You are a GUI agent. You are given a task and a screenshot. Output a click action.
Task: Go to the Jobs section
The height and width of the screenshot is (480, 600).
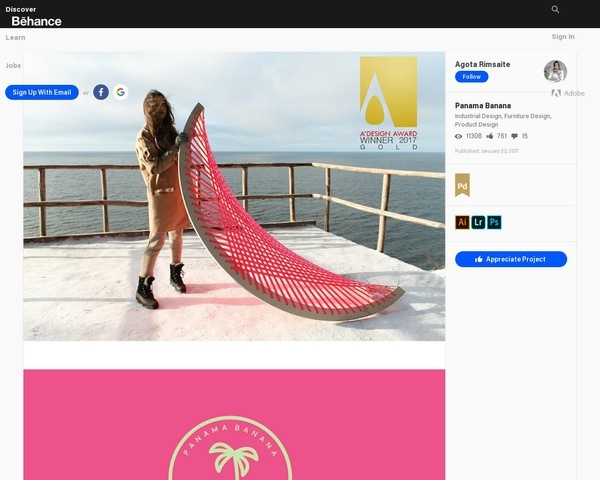(13, 65)
